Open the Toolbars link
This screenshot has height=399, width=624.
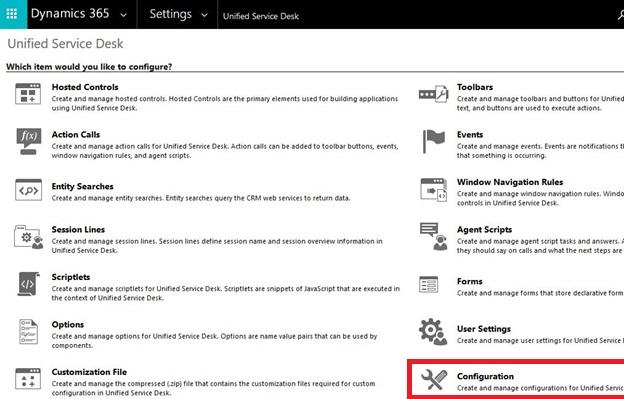click(475, 87)
